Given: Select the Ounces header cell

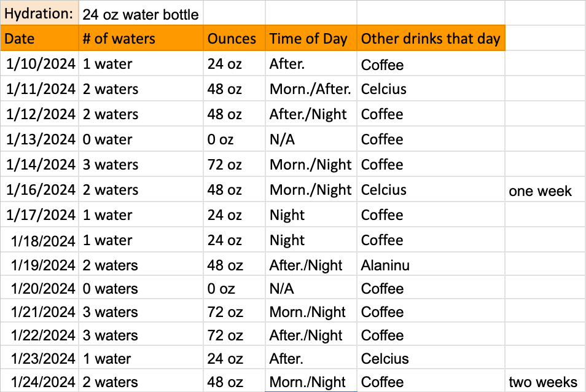Looking at the screenshot, I should [x=233, y=39].
